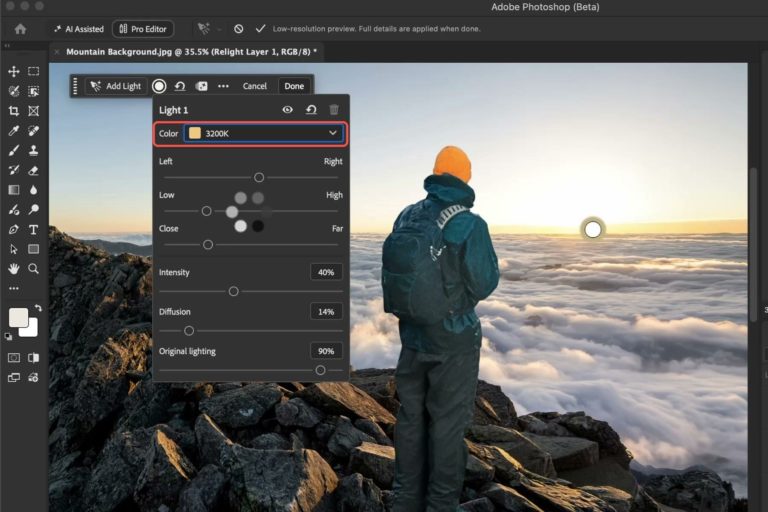
Task: Select the Path Selection arrow tool
Action: click(x=14, y=249)
